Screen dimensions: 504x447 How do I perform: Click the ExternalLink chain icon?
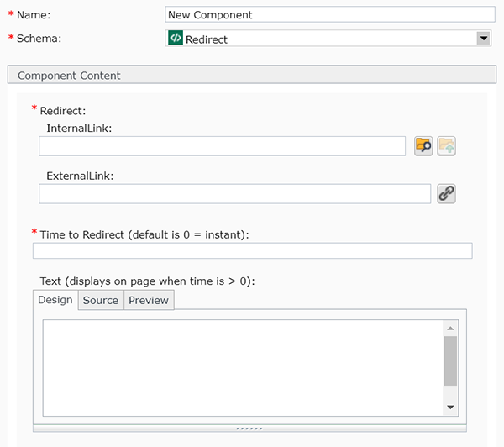tap(446, 194)
